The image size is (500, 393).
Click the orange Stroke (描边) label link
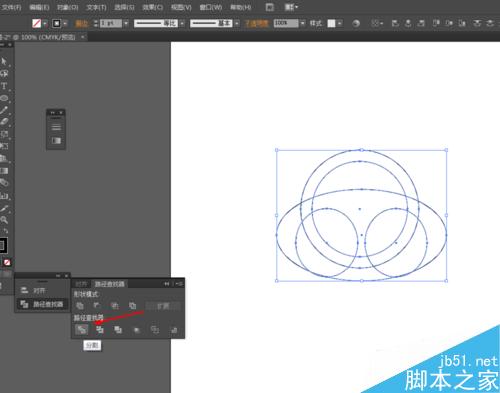(82, 23)
